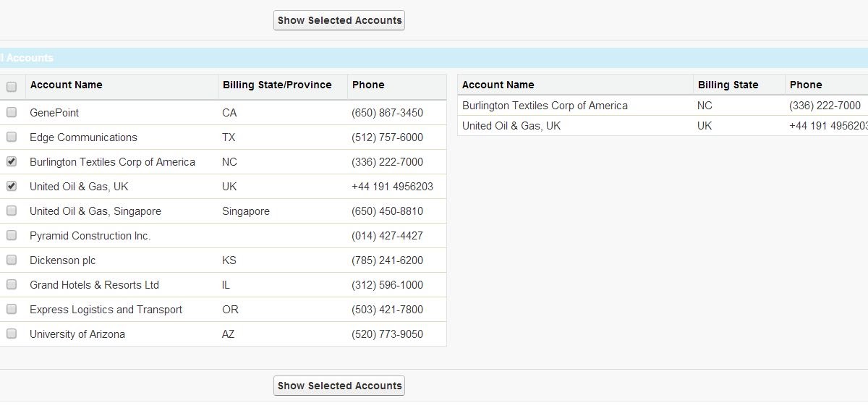The image size is (868, 416).
Task: Select Edge Communications account name
Action: point(83,137)
